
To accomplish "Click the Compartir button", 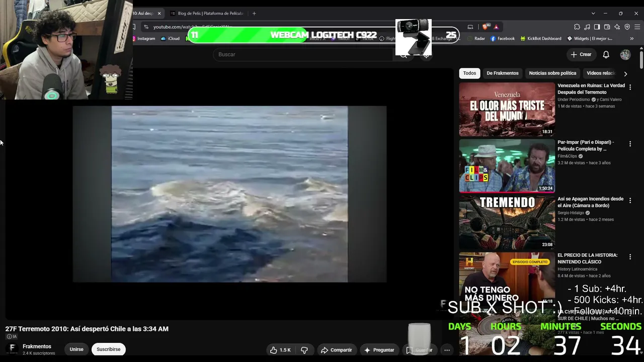I will (336, 350).
